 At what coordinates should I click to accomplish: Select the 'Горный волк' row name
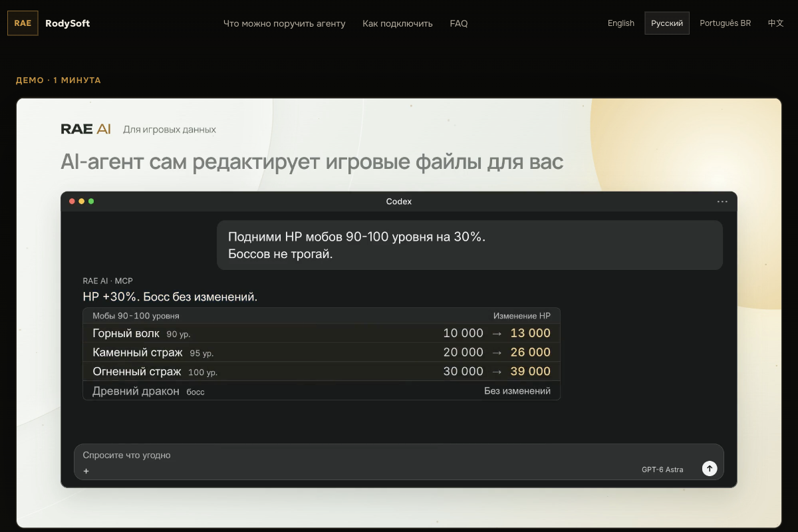point(126,333)
